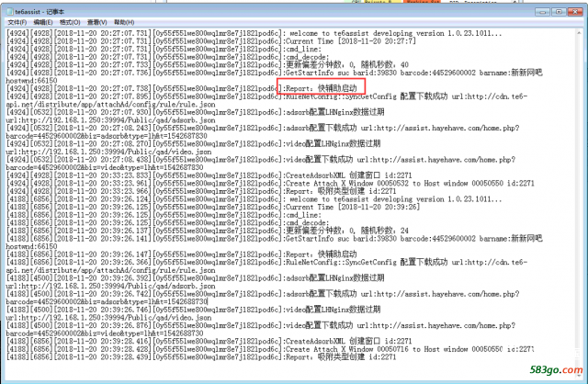Click the '更新偏差分钟数: 0, 随机秒数: 24' line
Viewport: 588px width, 384px height.
(x=208, y=231)
